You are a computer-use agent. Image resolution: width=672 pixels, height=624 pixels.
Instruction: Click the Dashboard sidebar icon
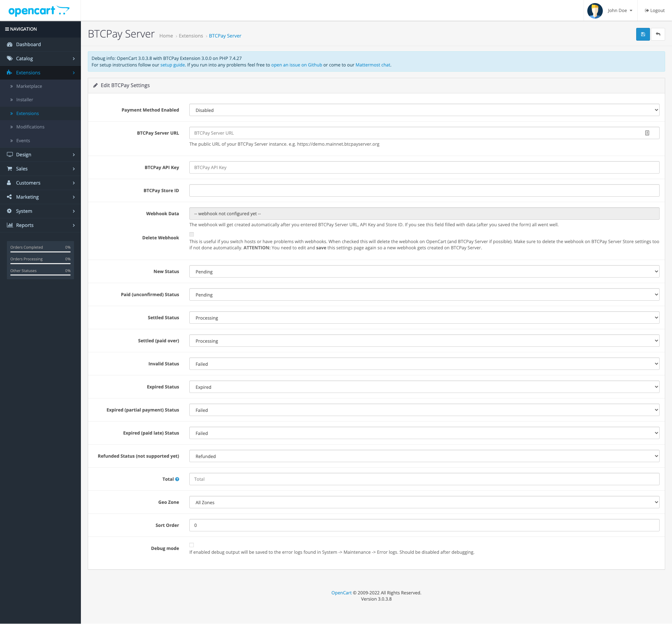coord(10,44)
